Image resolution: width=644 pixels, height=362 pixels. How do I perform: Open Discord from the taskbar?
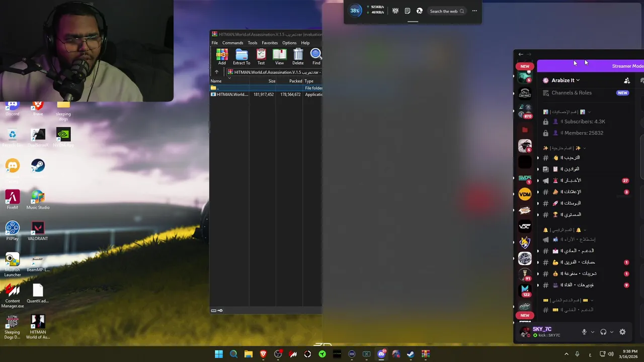click(381, 354)
